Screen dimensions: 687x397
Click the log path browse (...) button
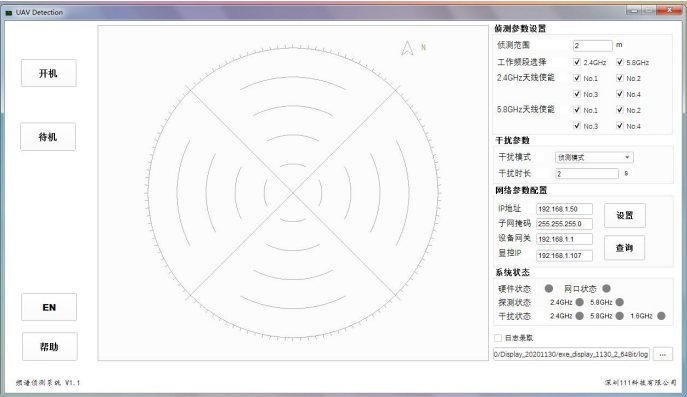tap(662, 354)
